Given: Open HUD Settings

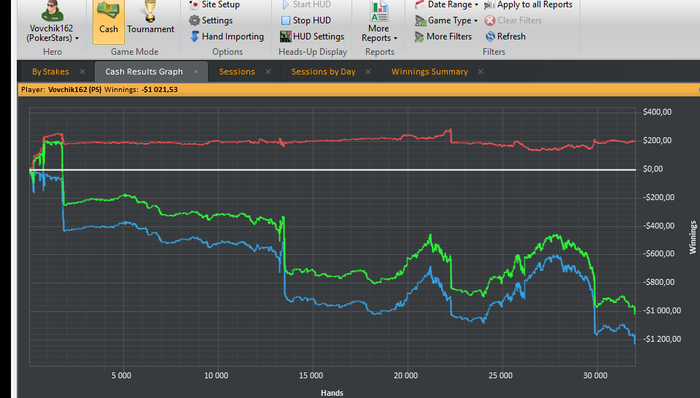Looking at the screenshot, I should (x=312, y=37).
